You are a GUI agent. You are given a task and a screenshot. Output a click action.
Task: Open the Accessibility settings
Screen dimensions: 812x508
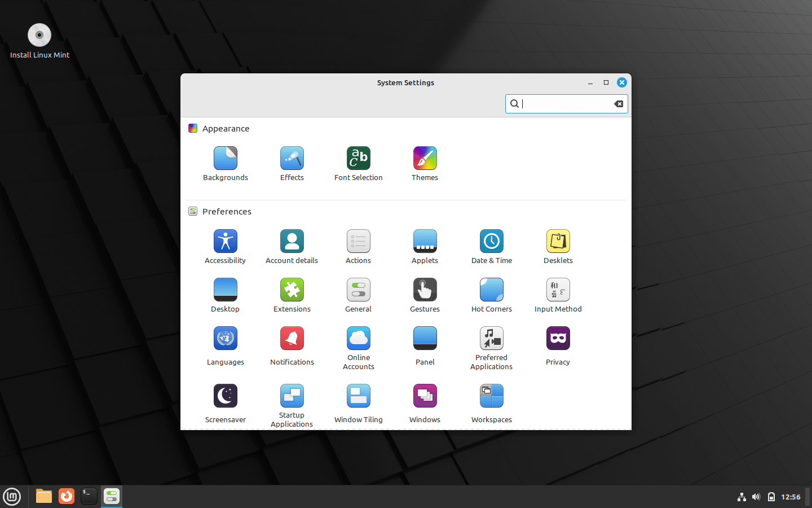tap(225, 246)
